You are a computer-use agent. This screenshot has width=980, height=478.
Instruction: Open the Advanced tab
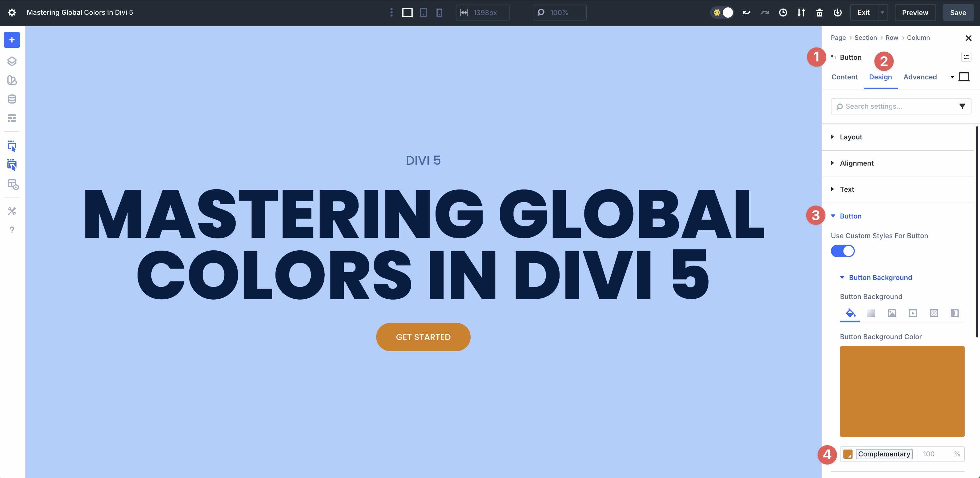click(x=920, y=77)
